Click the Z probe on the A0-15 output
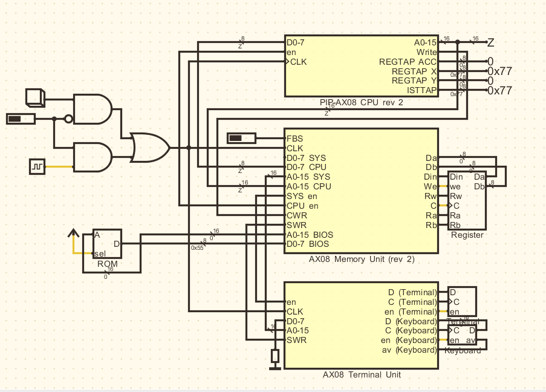The width and height of the screenshot is (546, 392). 490,43
